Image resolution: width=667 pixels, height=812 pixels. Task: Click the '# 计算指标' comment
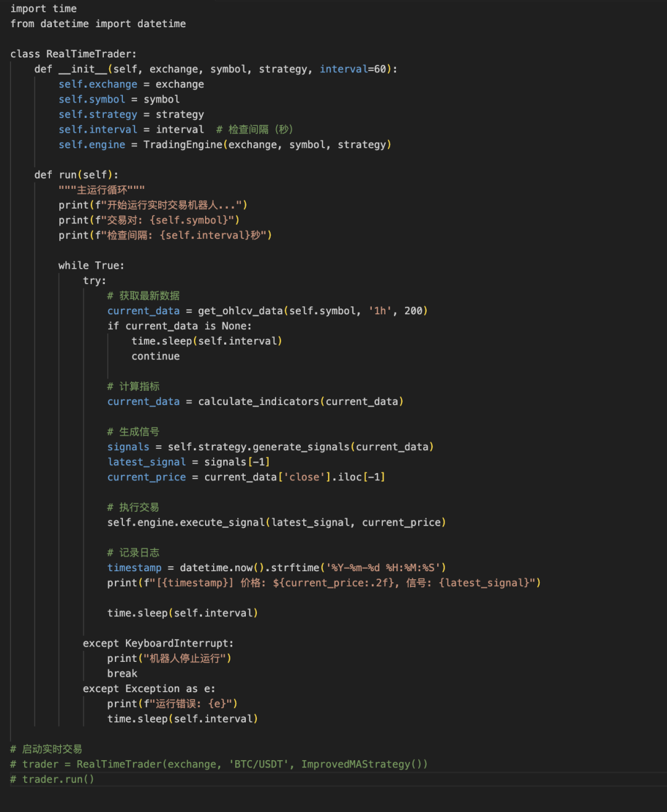[133, 387]
